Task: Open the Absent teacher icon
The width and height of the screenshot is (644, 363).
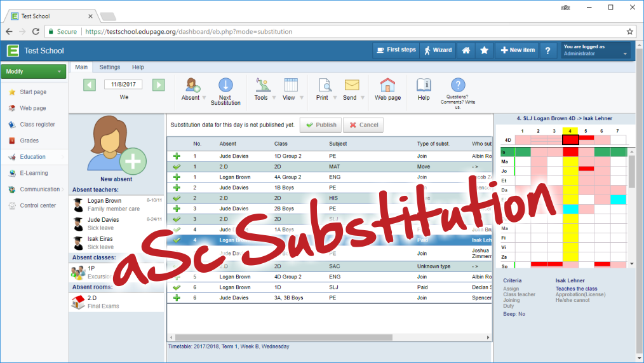Action: click(192, 85)
